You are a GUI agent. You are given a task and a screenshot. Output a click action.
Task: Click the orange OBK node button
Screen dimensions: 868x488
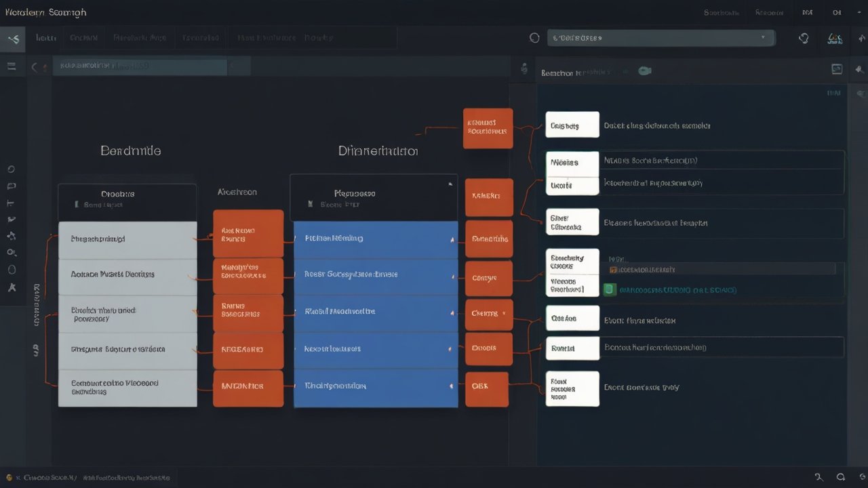click(x=486, y=386)
